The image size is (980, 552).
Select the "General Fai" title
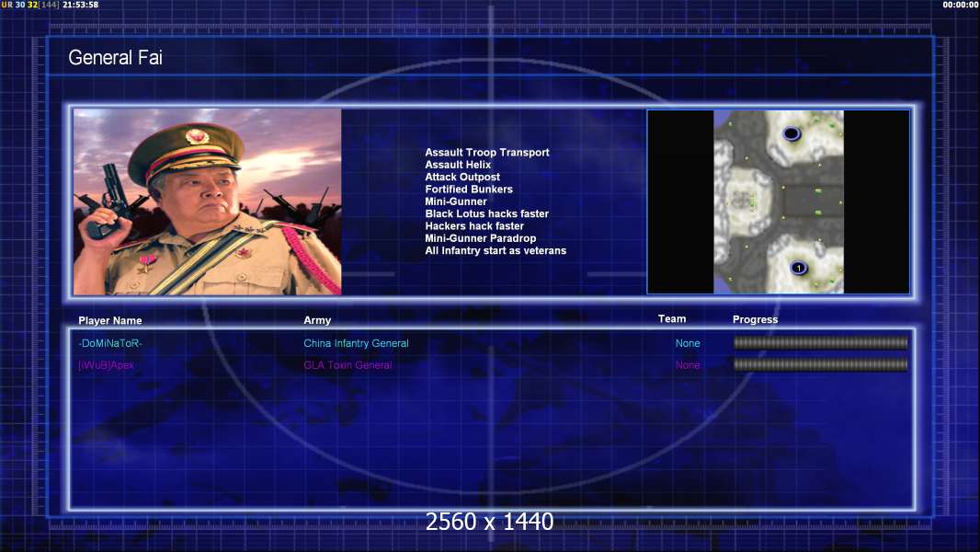pyautogui.click(x=115, y=58)
